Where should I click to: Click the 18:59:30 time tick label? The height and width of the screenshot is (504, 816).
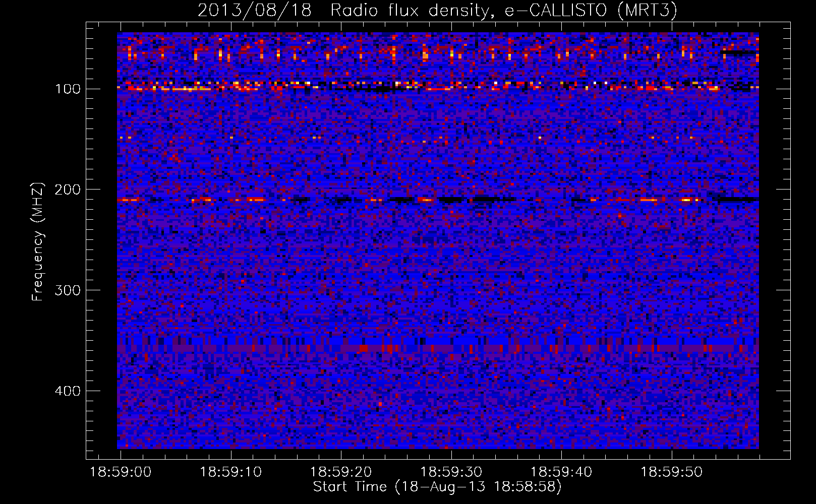click(x=451, y=472)
